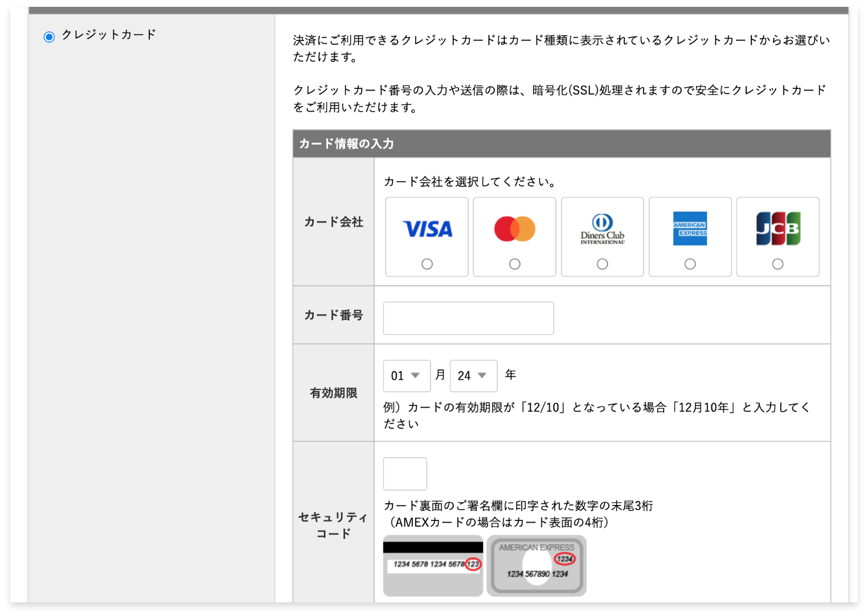
Task: Click the Mastercard logo
Action: point(515,229)
